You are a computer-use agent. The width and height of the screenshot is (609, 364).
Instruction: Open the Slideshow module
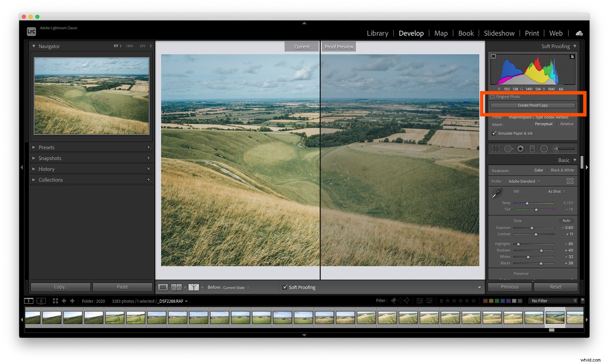pyautogui.click(x=499, y=33)
